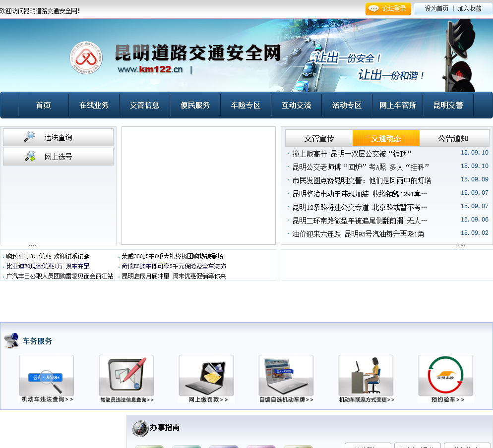Open 互动交流 navigation item
493x448 pixels.
[296, 105]
